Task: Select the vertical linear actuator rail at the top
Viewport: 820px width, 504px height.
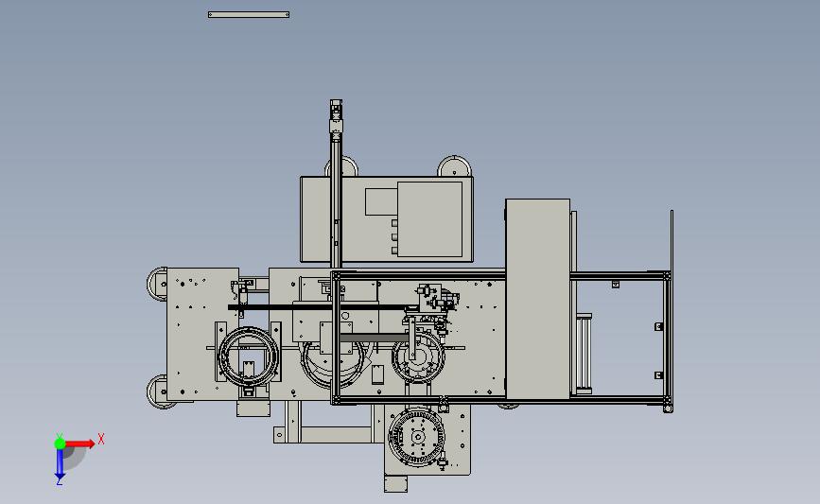Action: 336,183
